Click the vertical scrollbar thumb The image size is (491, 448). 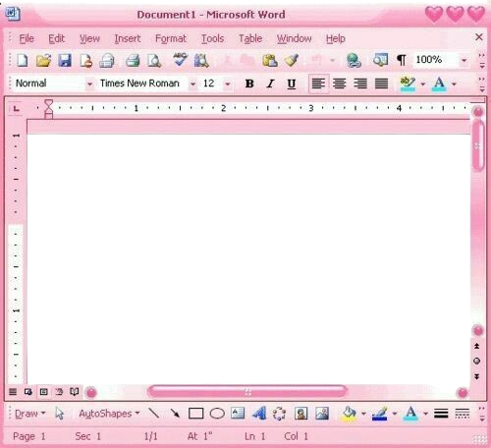(478, 145)
